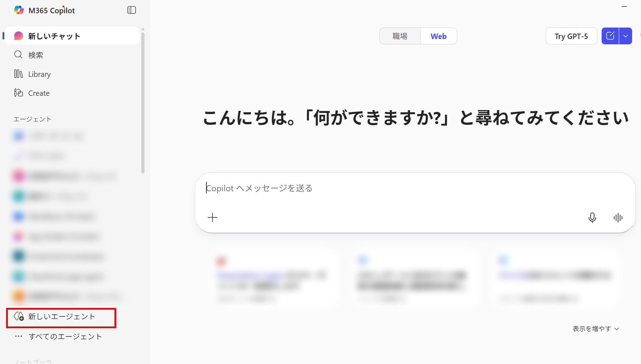Select the first suggestion card
Image resolution: width=641 pixels, height=364 pixels.
point(274,279)
